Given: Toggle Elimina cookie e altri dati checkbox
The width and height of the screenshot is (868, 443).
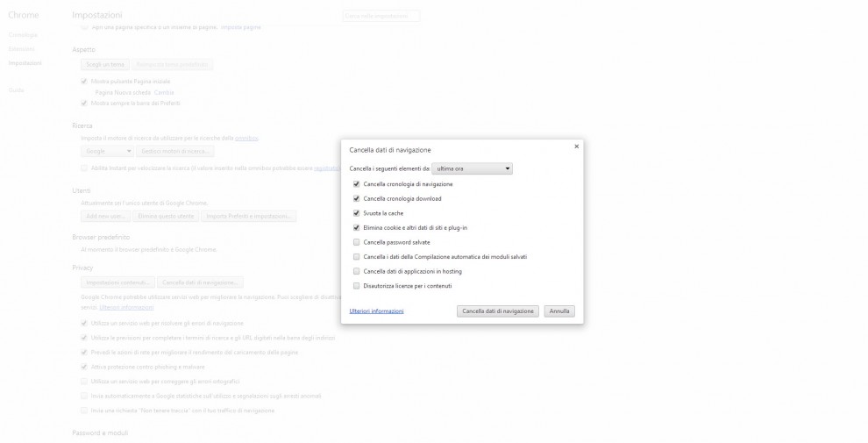Looking at the screenshot, I should [x=357, y=227].
